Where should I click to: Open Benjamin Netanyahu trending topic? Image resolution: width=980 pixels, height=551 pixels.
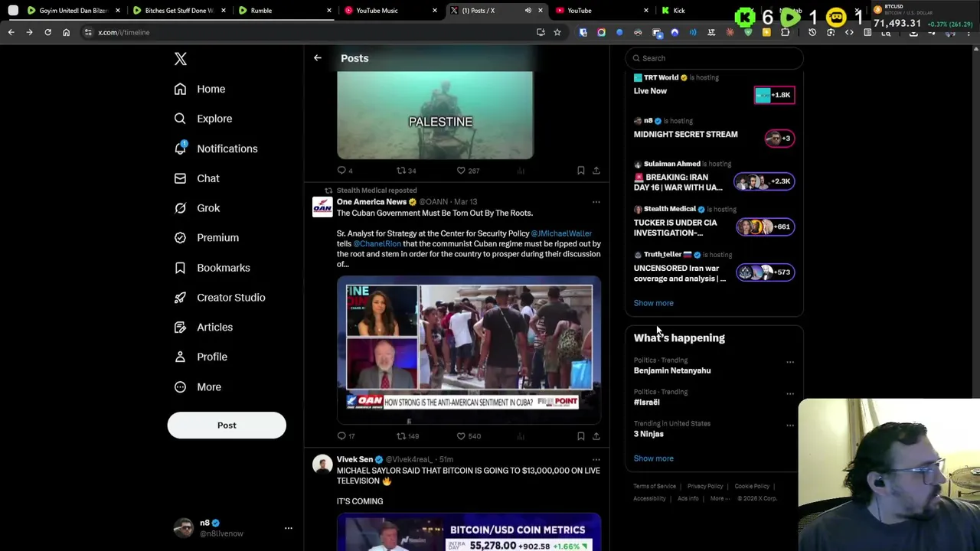coord(672,370)
